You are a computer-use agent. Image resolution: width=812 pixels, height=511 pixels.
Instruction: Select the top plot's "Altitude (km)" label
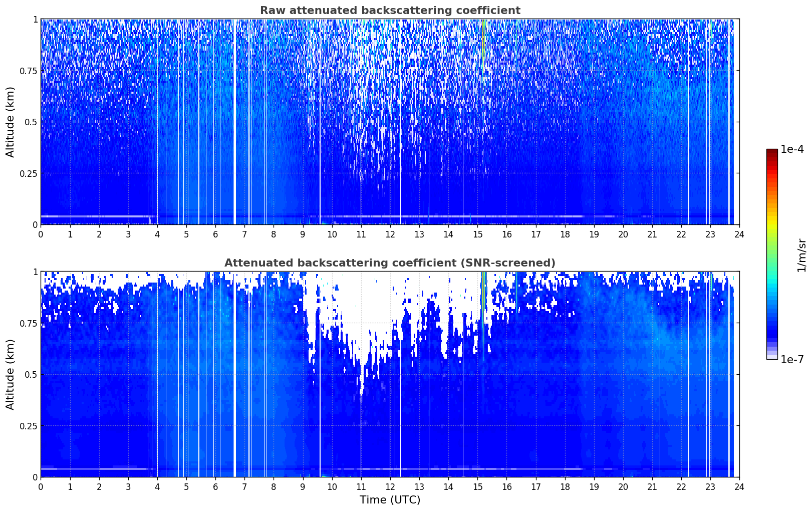click(x=11, y=122)
